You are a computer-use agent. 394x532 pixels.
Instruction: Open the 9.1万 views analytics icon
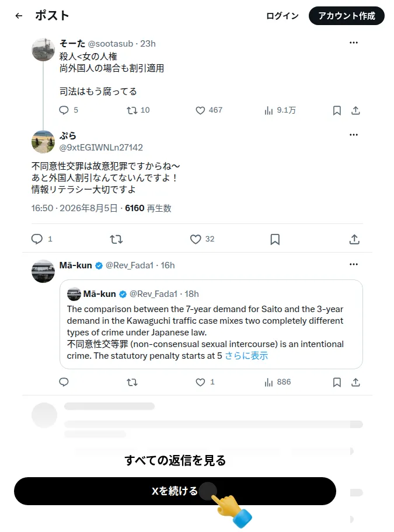click(x=269, y=110)
